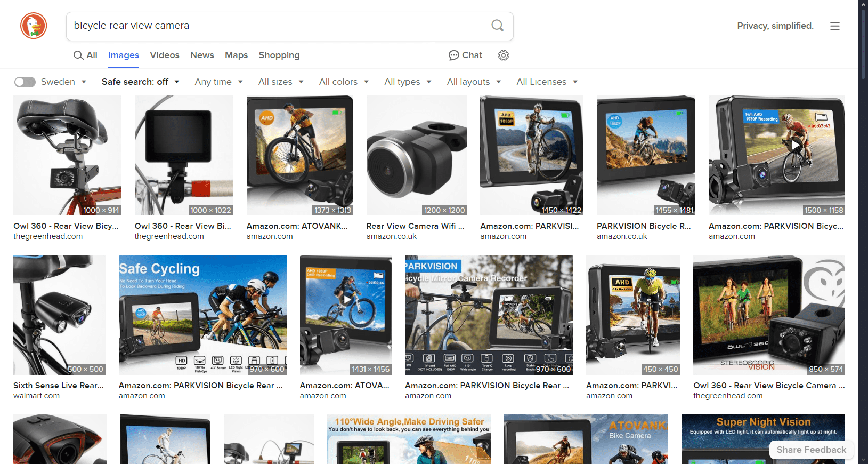This screenshot has height=464, width=868.
Task: Open the Maps tab
Action: coord(236,55)
